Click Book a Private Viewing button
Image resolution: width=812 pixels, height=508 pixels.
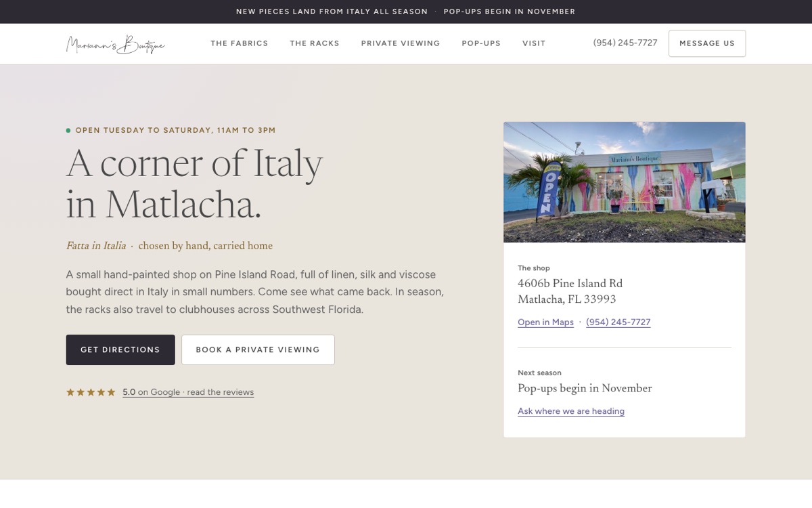pyautogui.click(x=258, y=350)
